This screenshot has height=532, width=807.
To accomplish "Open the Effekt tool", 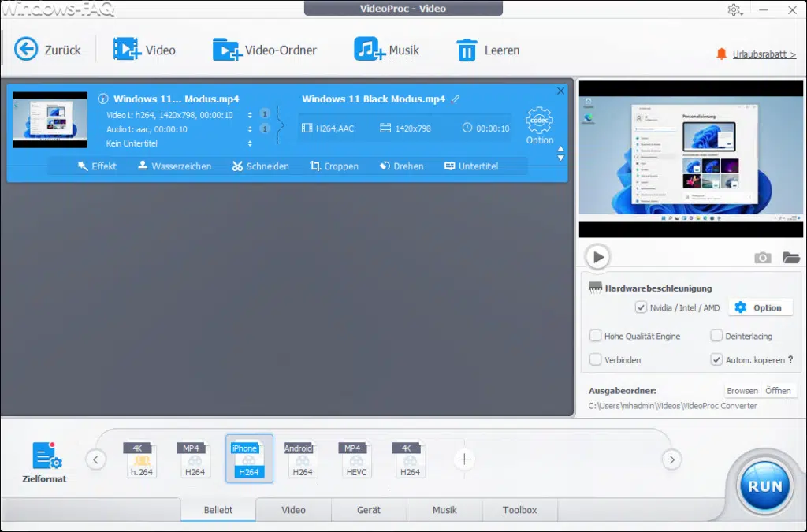I will [97, 166].
